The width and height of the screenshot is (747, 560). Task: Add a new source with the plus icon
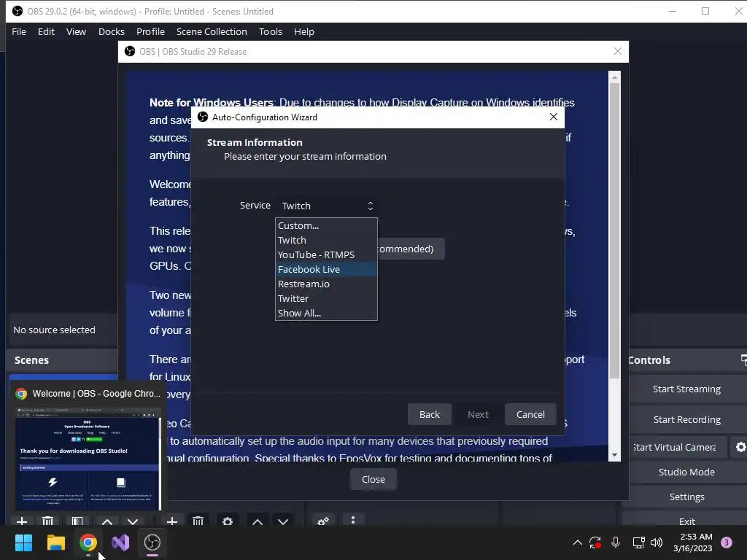coord(172,521)
